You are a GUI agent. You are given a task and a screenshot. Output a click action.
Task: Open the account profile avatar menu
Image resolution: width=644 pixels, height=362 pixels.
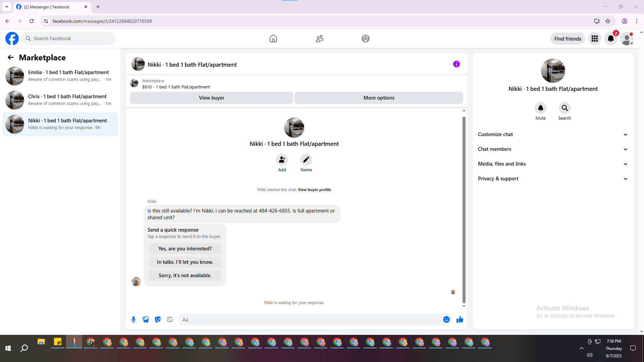[627, 39]
